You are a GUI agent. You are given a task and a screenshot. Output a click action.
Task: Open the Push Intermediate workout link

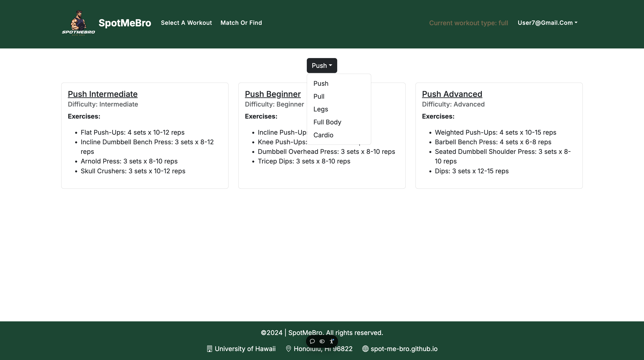[102, 94]
